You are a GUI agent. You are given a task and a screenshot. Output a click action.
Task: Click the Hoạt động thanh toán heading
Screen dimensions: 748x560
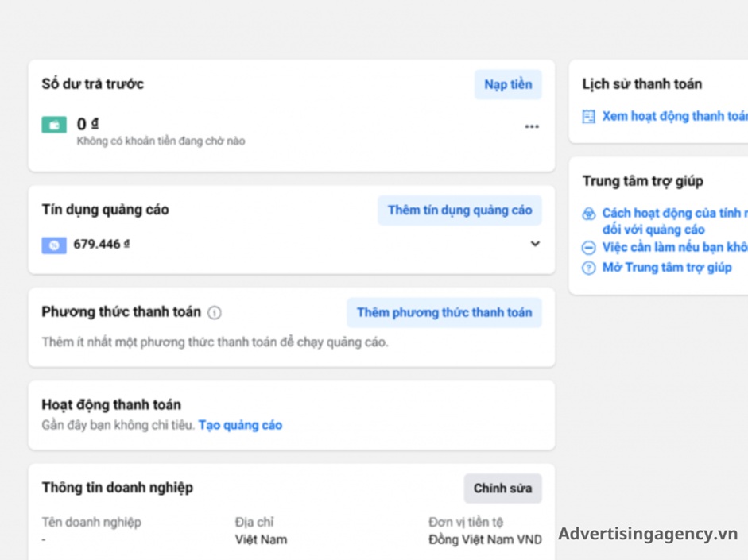coord(111,404)
